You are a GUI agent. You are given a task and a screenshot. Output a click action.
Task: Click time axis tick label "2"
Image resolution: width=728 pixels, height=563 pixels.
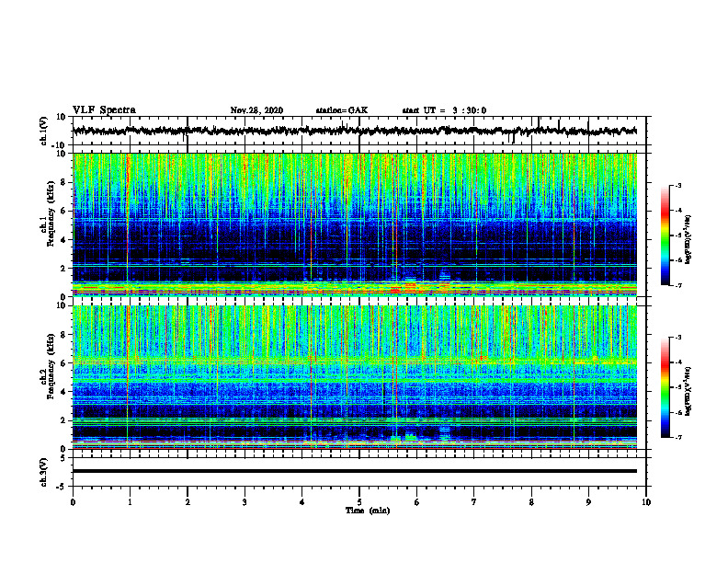click(188, 502)
